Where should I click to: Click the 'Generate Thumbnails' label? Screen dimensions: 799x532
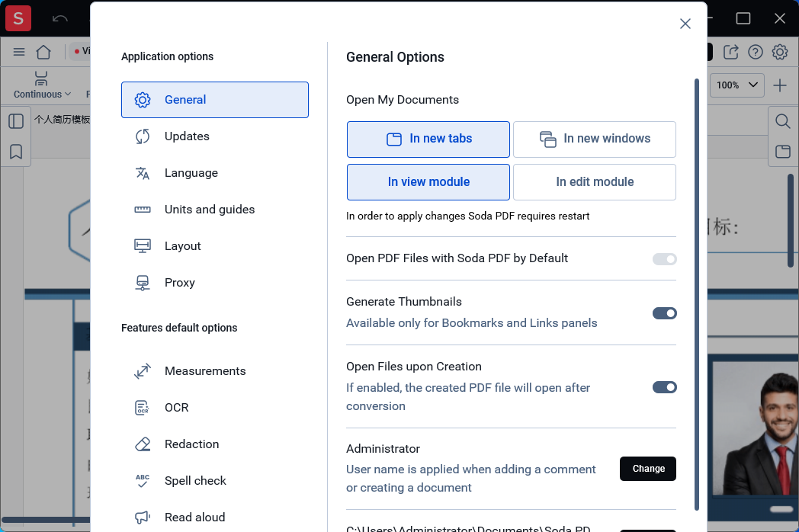(403, 302)
